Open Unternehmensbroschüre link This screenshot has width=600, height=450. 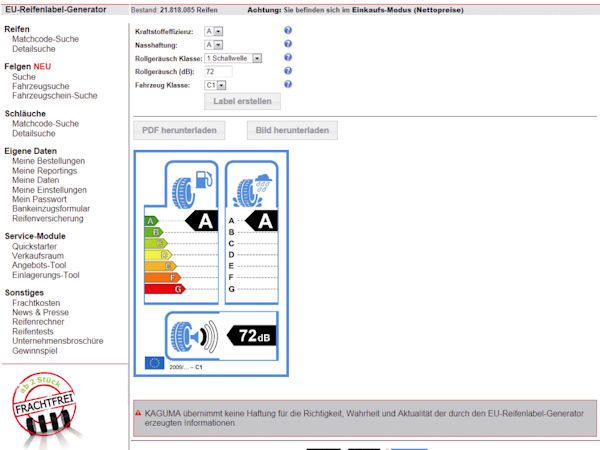(x=58, y=341)
